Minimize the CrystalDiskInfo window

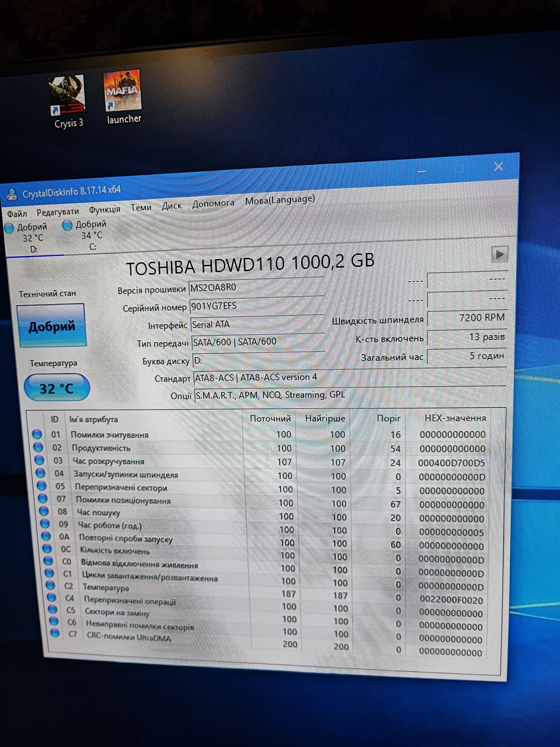coord(422,171)
